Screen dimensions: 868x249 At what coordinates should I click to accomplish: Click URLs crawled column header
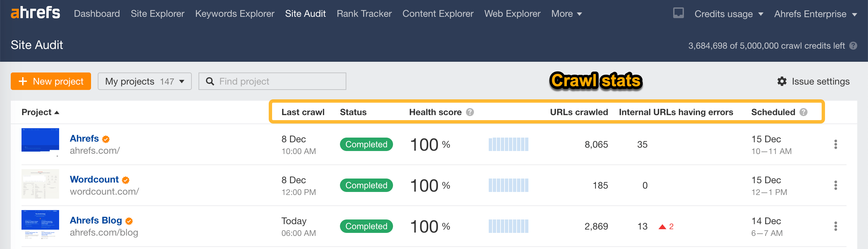[x=579, y=112]
